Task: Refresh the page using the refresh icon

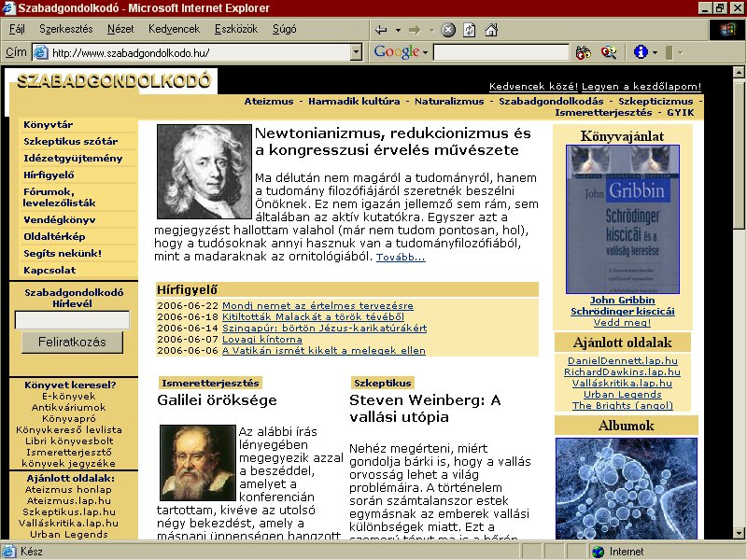Action: pyautogui.click(x=470, y=30)
